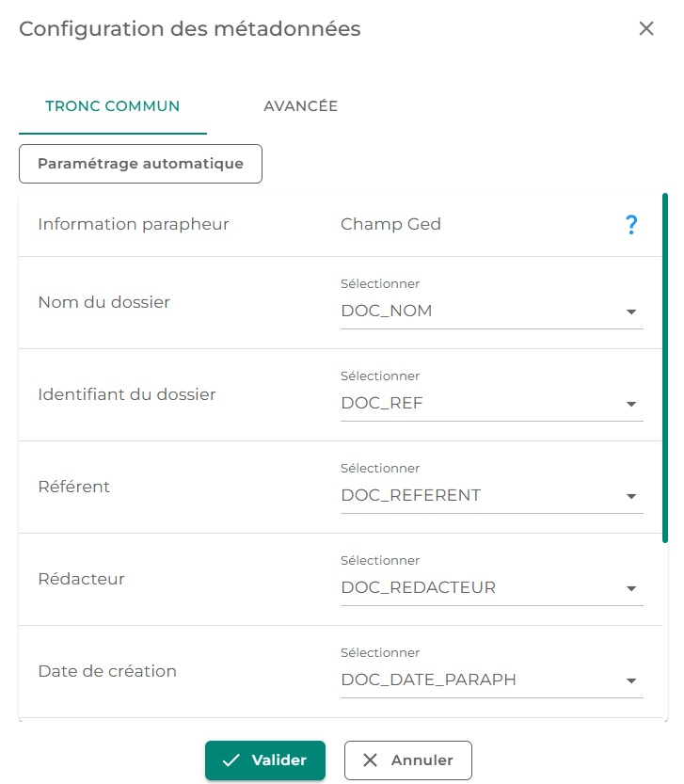Expand the DOC_REFERENT dropdown arrow
The image size is (684, 784).
631,497
